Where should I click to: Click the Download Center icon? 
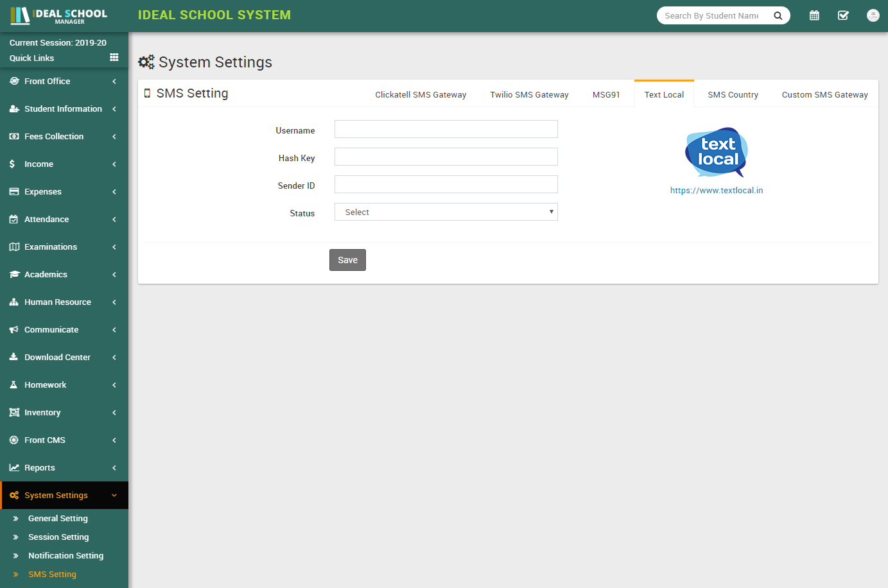(13, 357)
